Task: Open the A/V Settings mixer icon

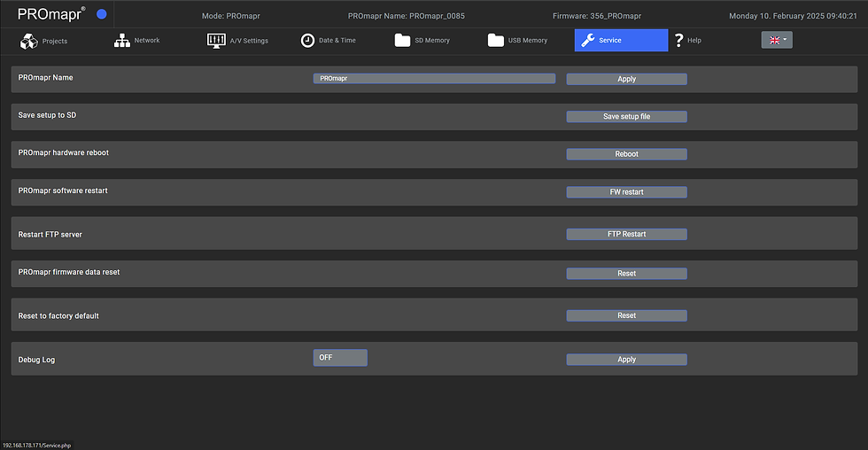Action: (216, 41)
